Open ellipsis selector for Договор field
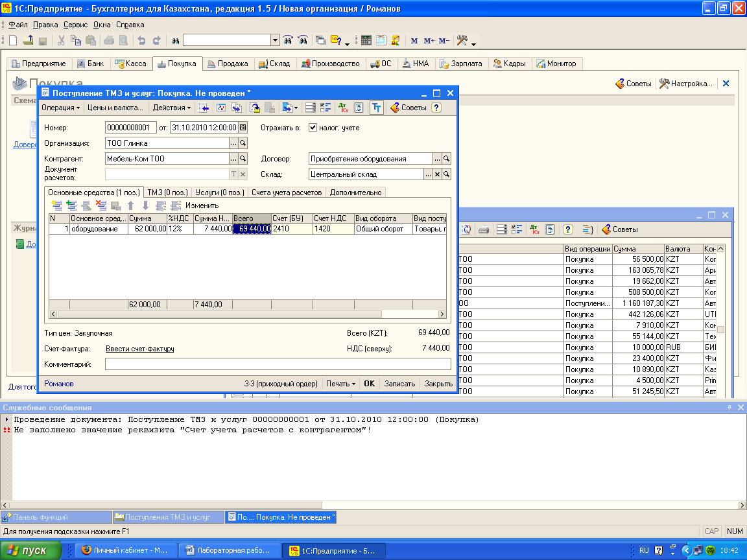The width and height of the screenshot is (747, 560). tap(437, 159)
